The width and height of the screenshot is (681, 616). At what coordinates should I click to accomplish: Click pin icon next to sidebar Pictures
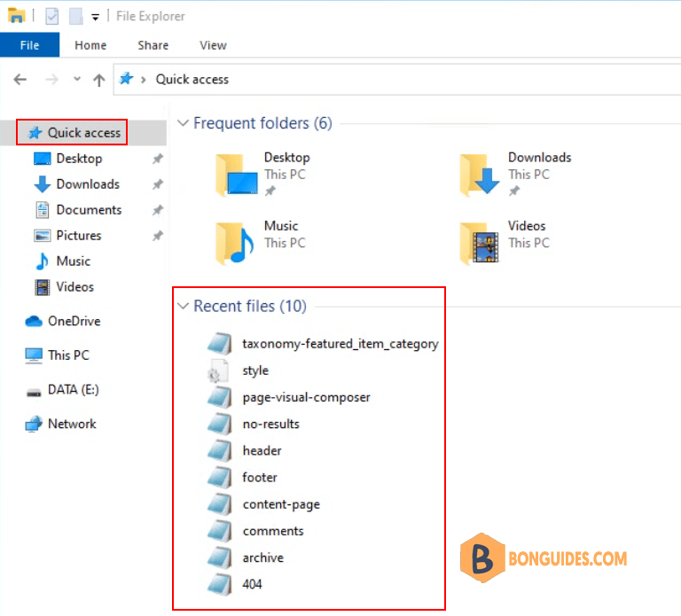click(x=157, y=235)
